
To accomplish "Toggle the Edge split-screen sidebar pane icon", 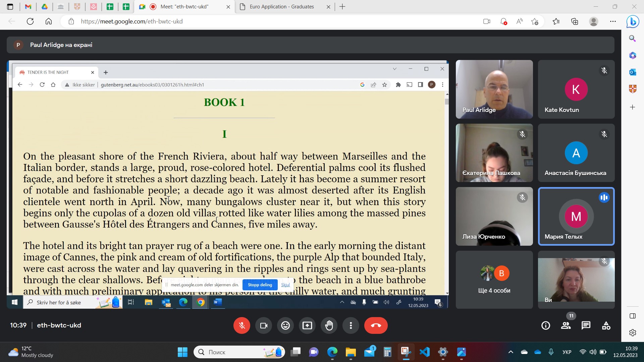I will pos(633,316).
